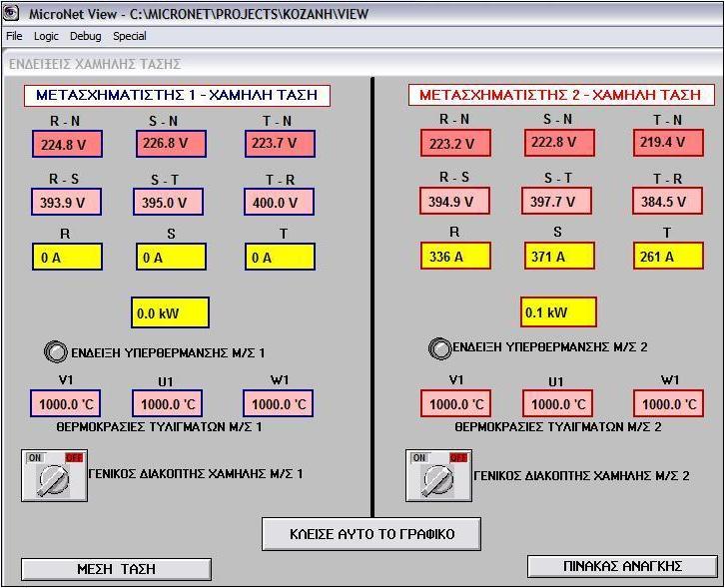Select the 336 A phase R current value
725x588 pixels.
pyautogui.click(x=455, y=256)
